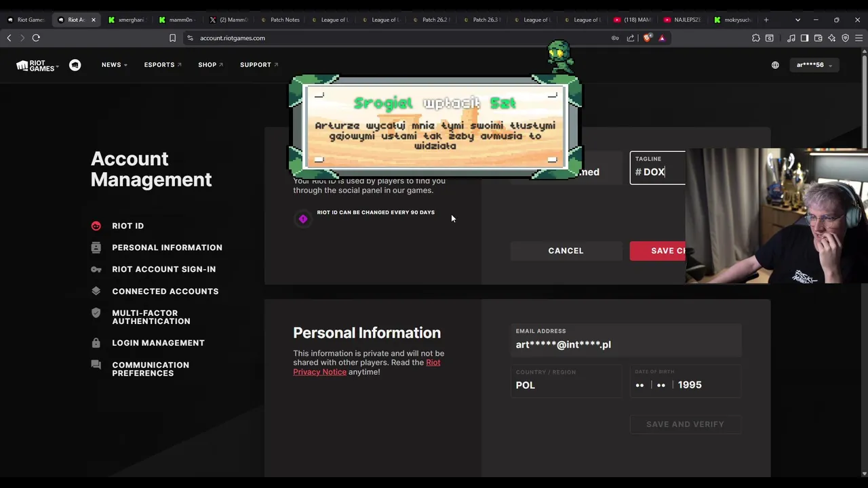
Task: Open the ESPORTS nav link
Action: 163,65
